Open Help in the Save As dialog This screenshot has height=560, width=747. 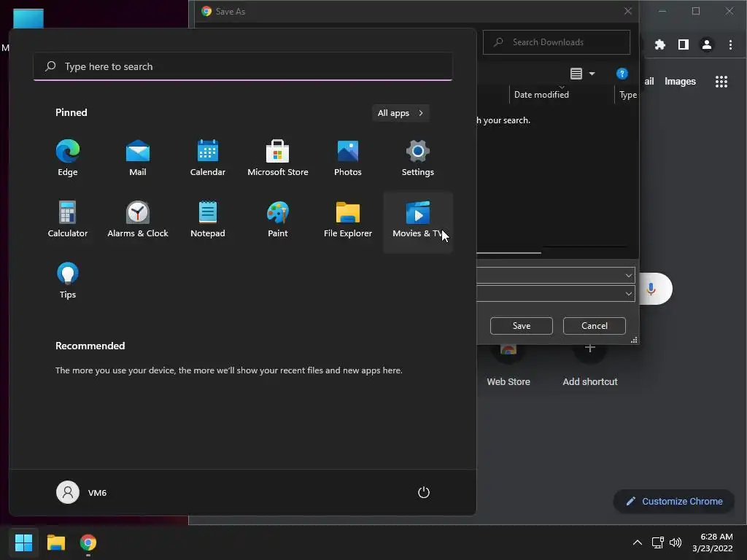coord(622,74)
